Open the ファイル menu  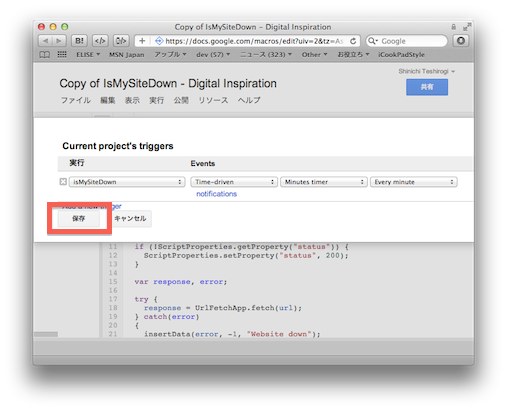pos(76,100)
